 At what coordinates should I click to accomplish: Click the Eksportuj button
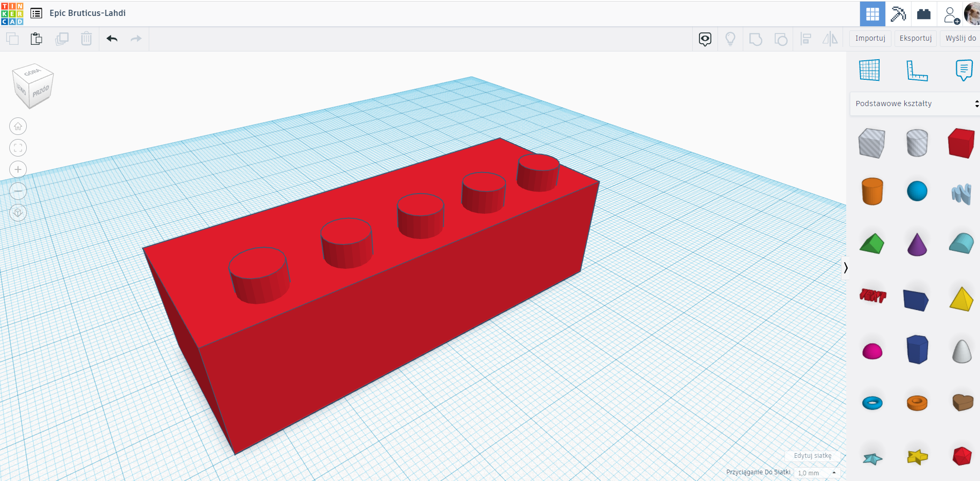pyautogui.click(x=916, y=39)
